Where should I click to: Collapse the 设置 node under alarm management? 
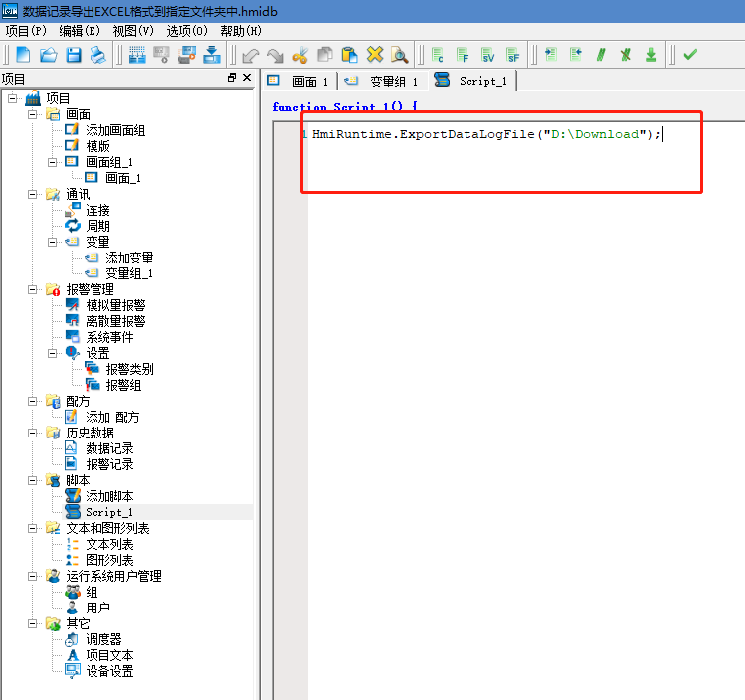click(53, 353)
